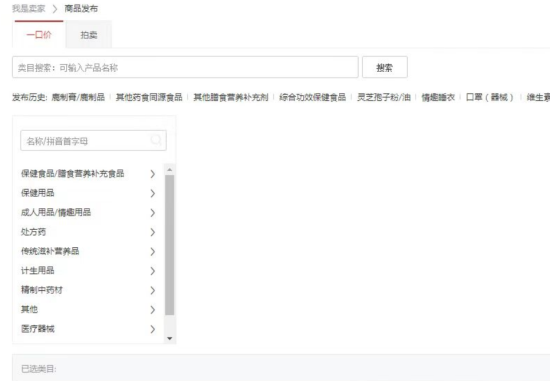Image resolution: width=550 pixels, height=381 pixels.
Task: Click the 商品发布 breadcrumb text
Action: [81, 8]
